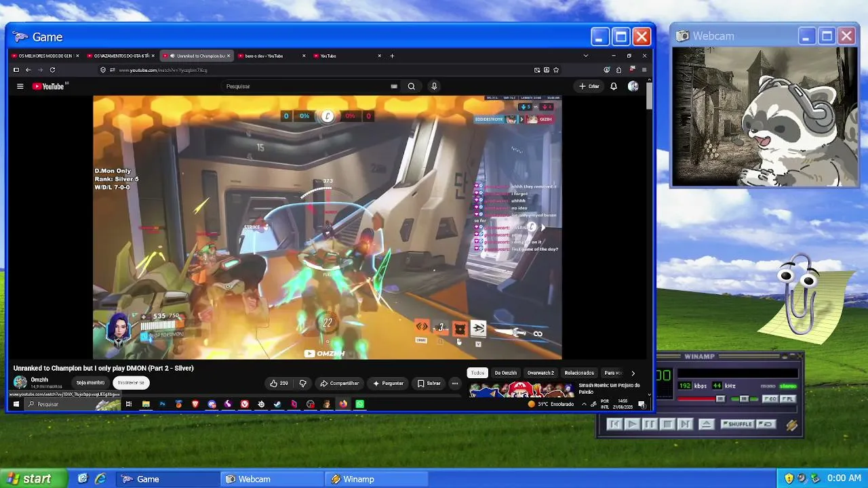
Task: Bookmark this page with the star icon
Action: click(556, 70)
